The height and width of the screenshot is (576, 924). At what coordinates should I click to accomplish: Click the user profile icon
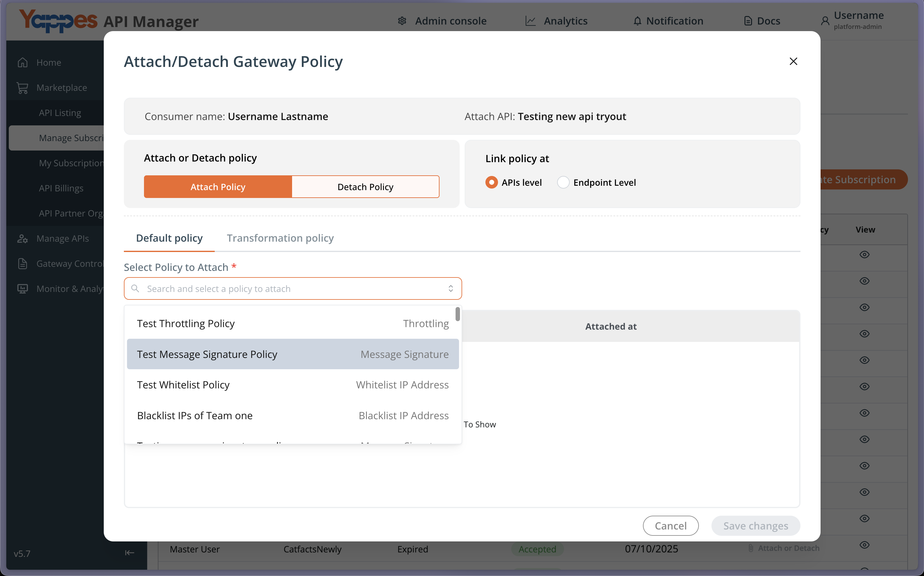coord(825,21)
